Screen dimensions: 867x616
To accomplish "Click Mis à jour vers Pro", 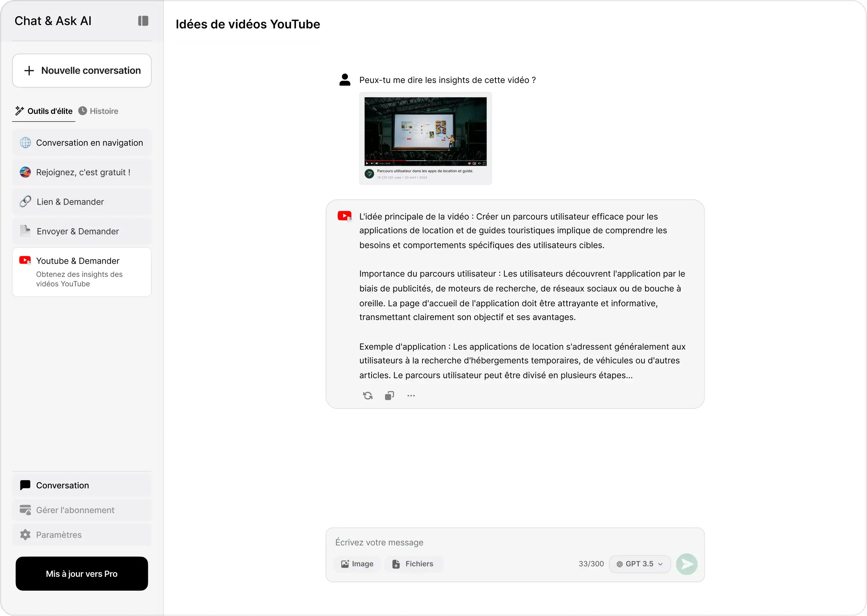I will click(x=82, y=574).
